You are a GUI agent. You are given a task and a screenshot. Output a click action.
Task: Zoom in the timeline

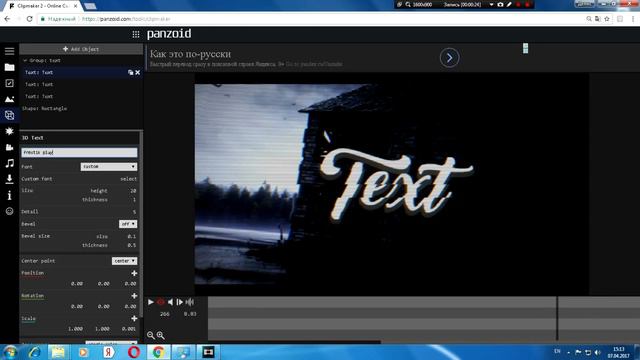click(160, 336)
